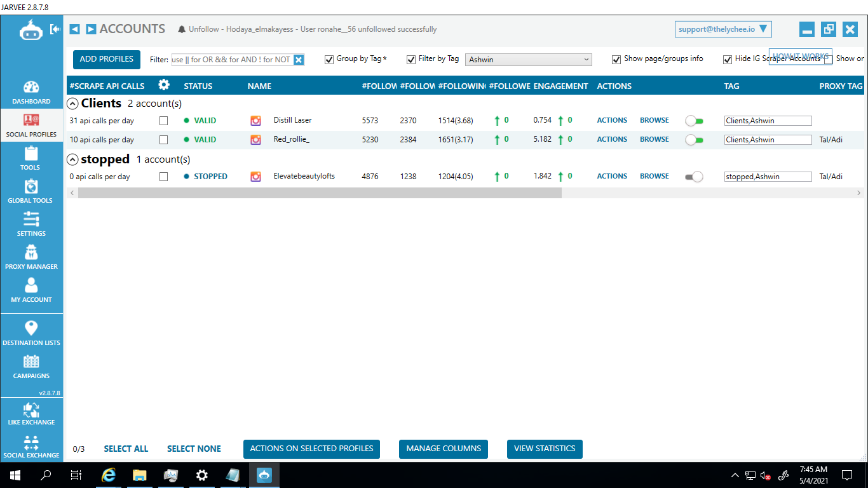The height and width of the screenshot is (488, 868).
Task: Collapse the stopped group
Action: coord(73,159)
